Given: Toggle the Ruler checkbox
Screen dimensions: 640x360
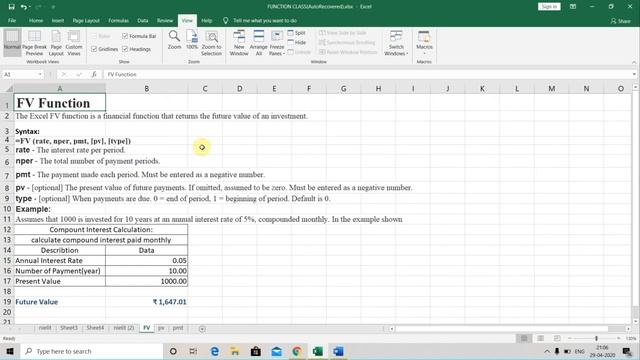Looking at the screenshot, I should 94,36.
